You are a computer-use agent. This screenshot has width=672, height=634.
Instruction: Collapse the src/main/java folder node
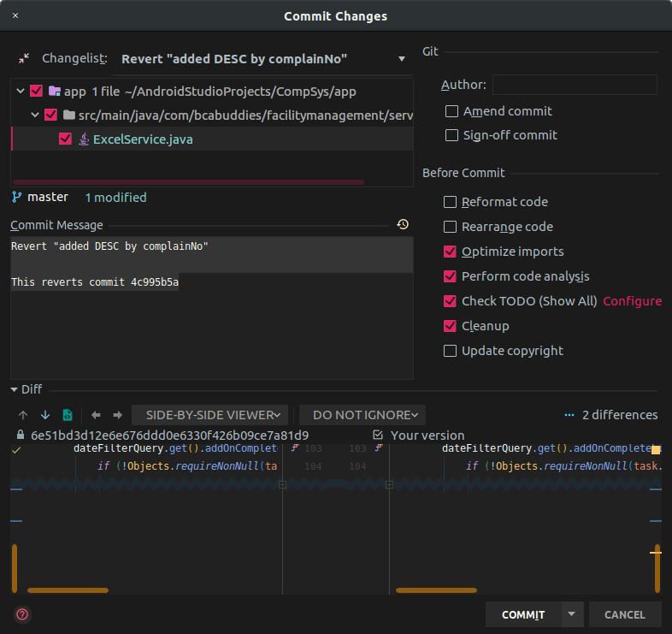[x=35, y=115]
